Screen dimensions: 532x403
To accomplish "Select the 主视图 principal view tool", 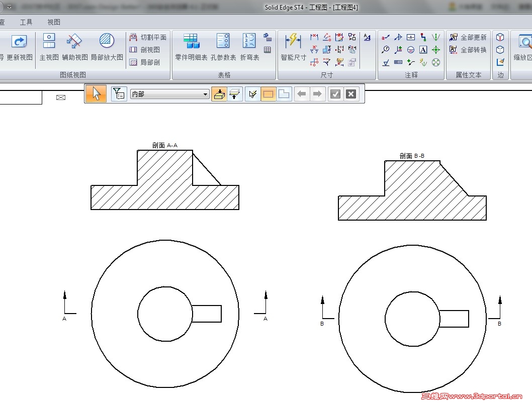I will point(49,47).
